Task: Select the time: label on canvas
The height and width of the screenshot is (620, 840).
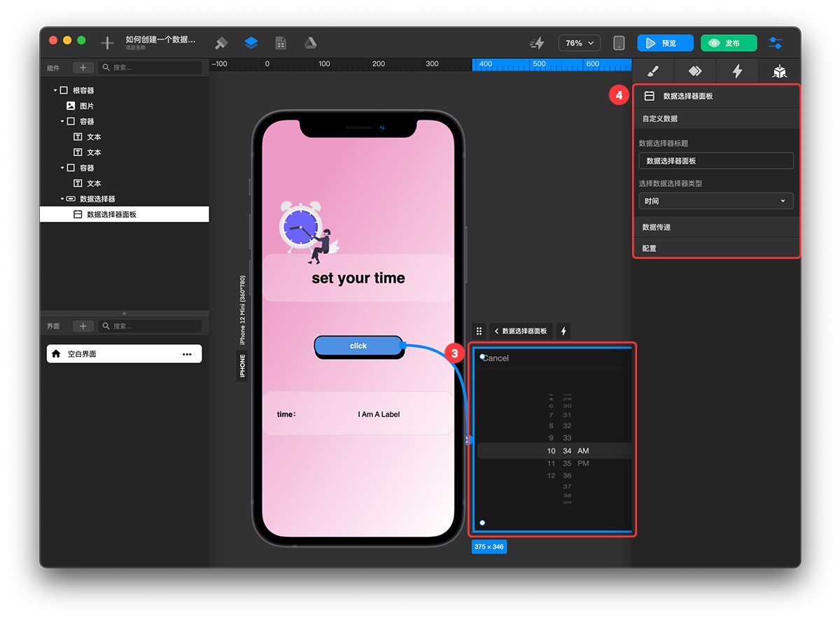Action: pyautogui.click(x=286, y=414)
